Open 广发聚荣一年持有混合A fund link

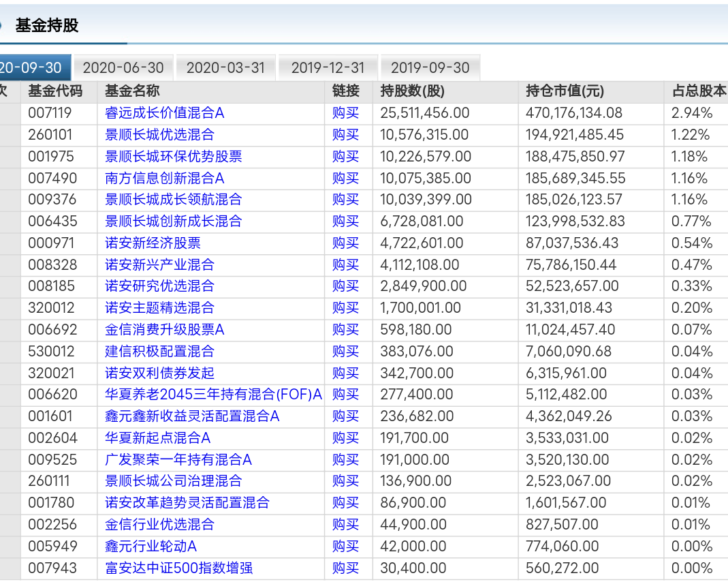pos(178,460)
